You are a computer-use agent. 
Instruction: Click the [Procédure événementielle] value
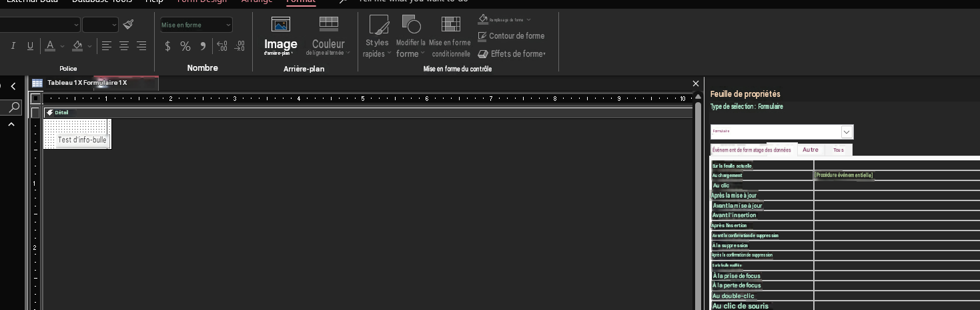[x=845, y=176]
